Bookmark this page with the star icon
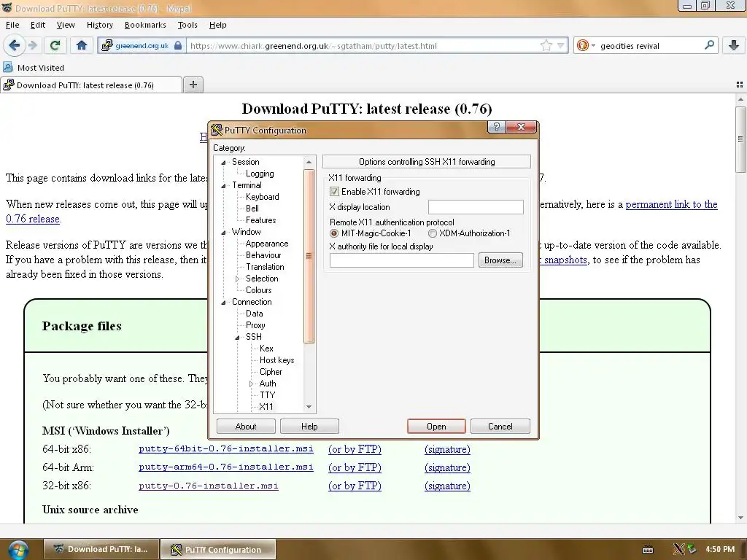 tap(546, 46)
